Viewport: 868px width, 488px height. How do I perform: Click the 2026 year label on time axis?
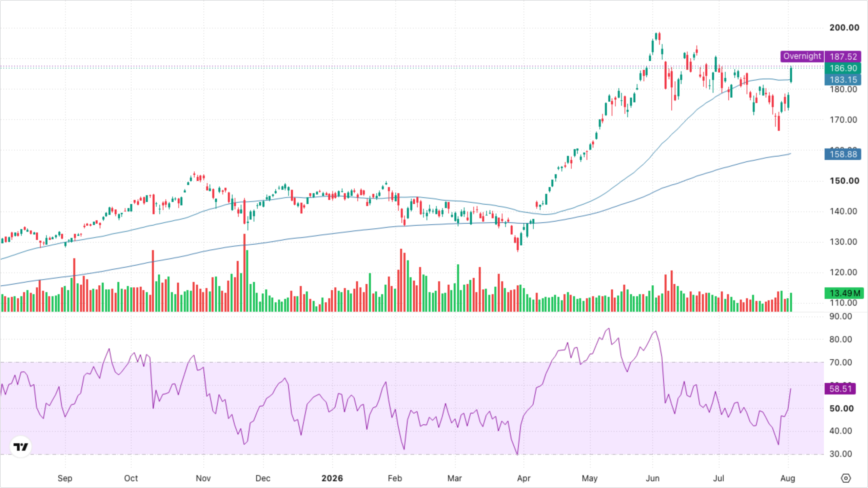coord(332,478)
